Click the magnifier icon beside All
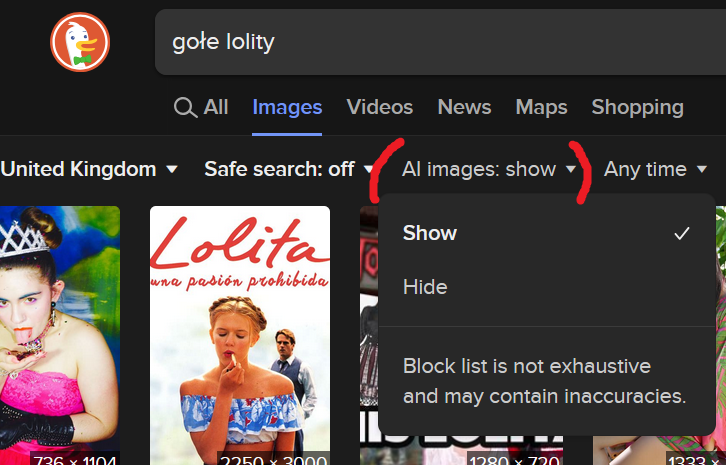 185,108
